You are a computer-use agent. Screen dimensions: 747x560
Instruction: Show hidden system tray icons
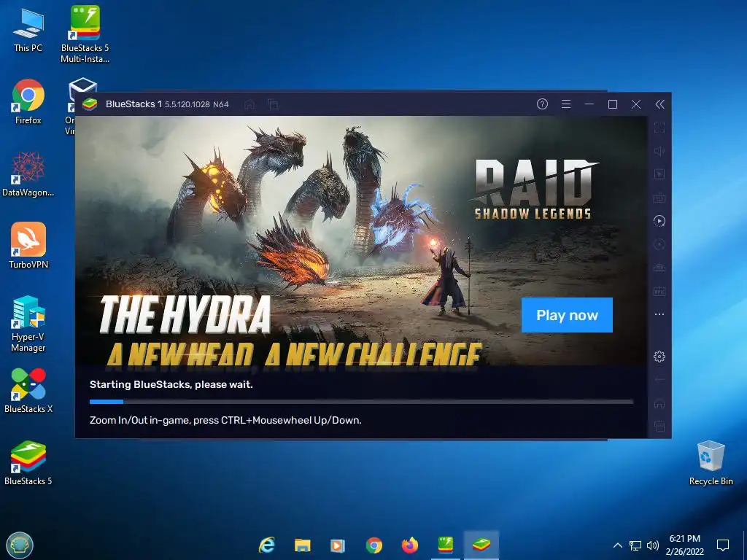pos(617,545)
